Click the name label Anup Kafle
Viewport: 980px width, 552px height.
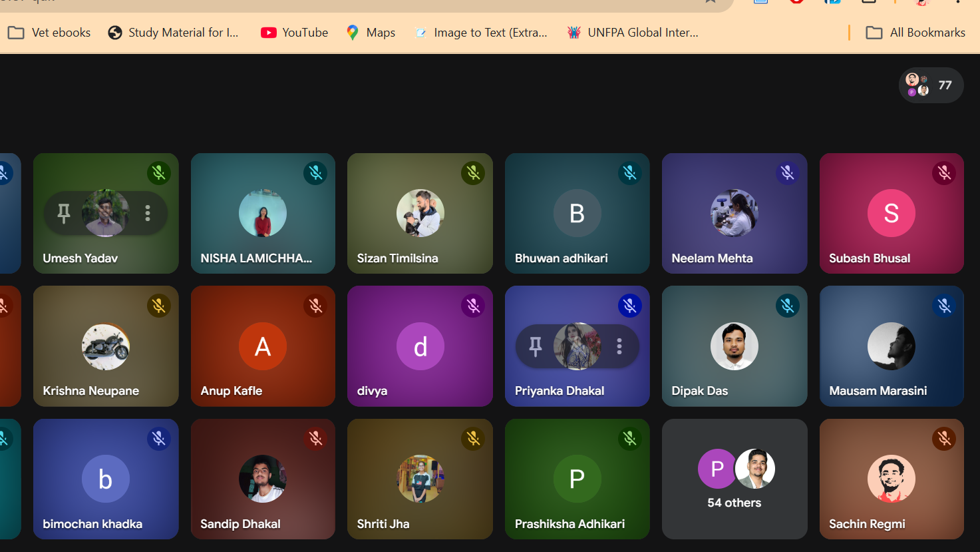232,391
